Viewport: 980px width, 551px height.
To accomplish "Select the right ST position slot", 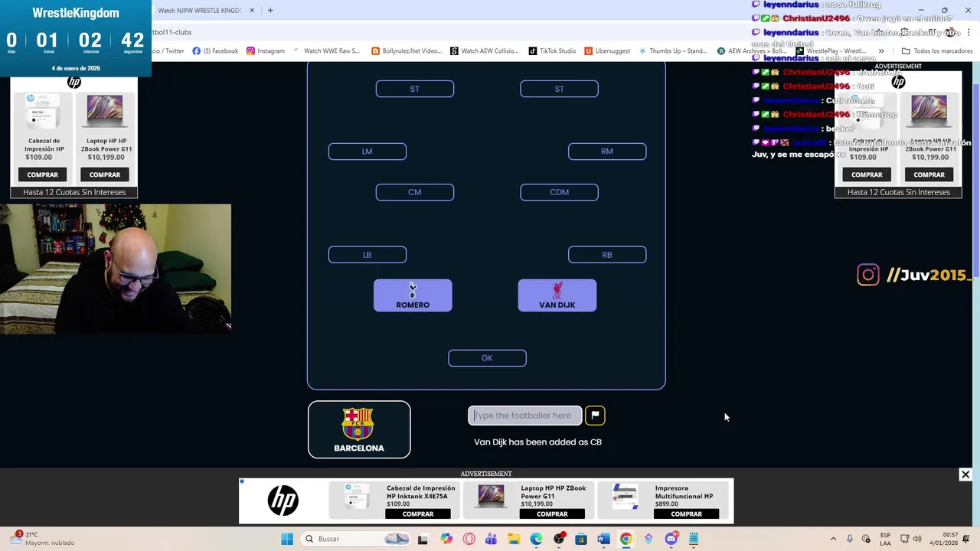I will coord(559,90).
